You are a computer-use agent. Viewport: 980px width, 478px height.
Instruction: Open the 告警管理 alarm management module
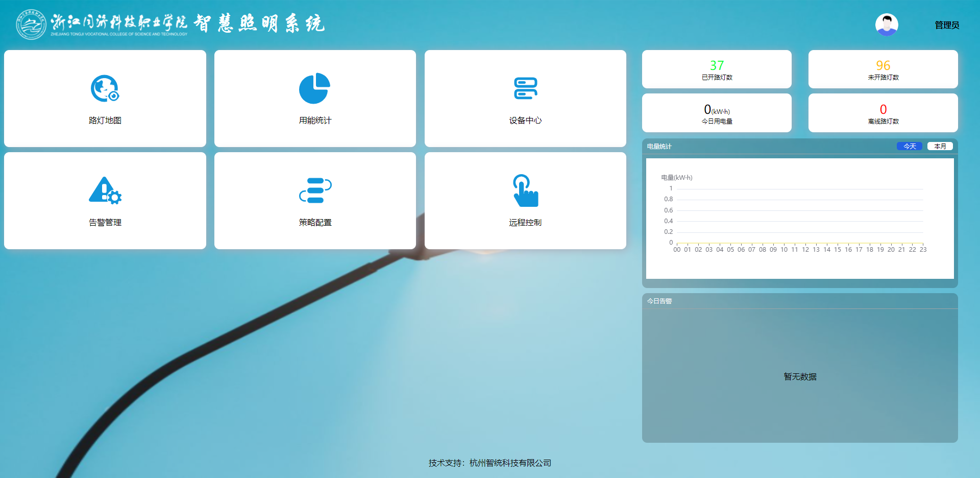(x=105, y=200)
